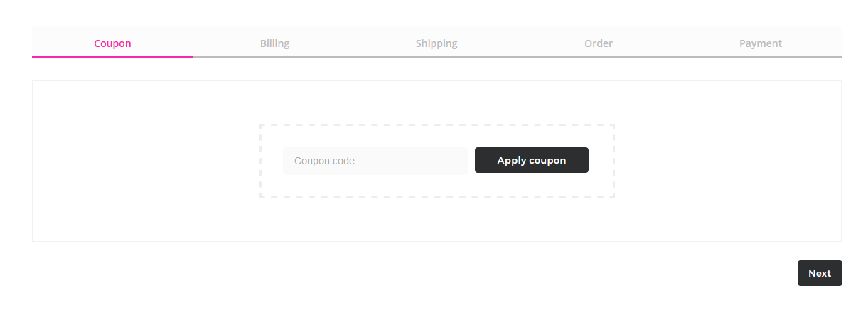Click the gray progress line under Order
Image resolution: width=868 pixels, height=310 pixels.
point(599,57)
